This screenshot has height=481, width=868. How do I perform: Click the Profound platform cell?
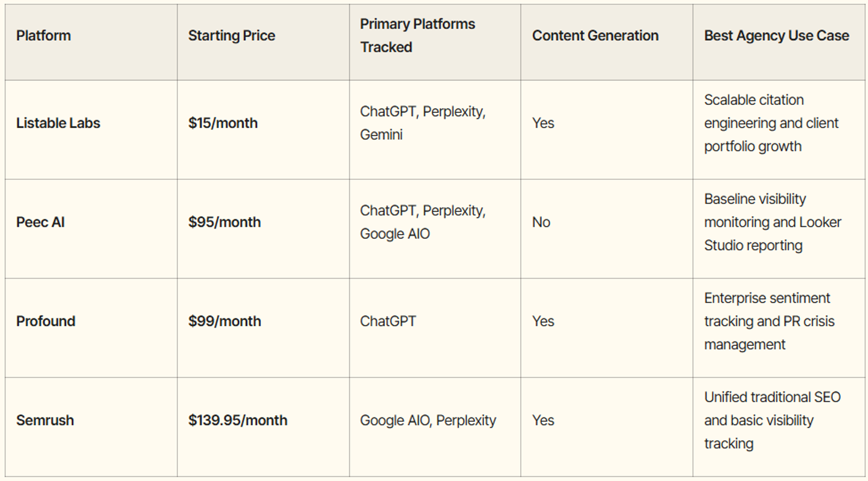click(x=46, y=321)
